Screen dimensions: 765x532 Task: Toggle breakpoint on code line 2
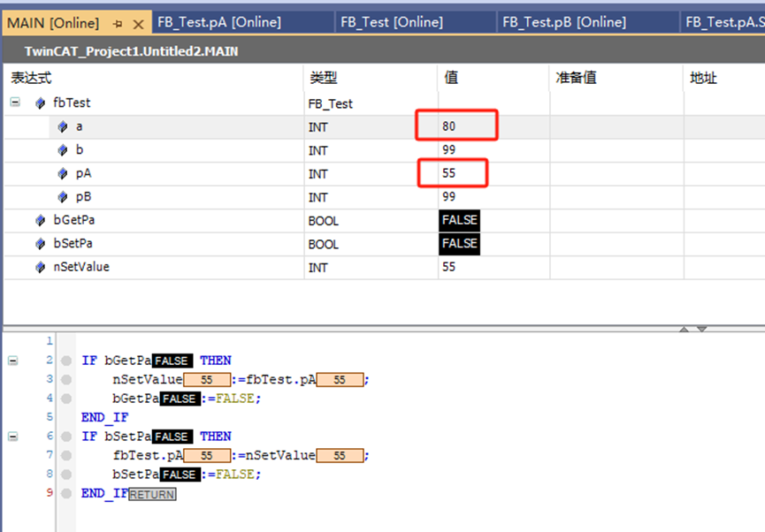point(66,361)
